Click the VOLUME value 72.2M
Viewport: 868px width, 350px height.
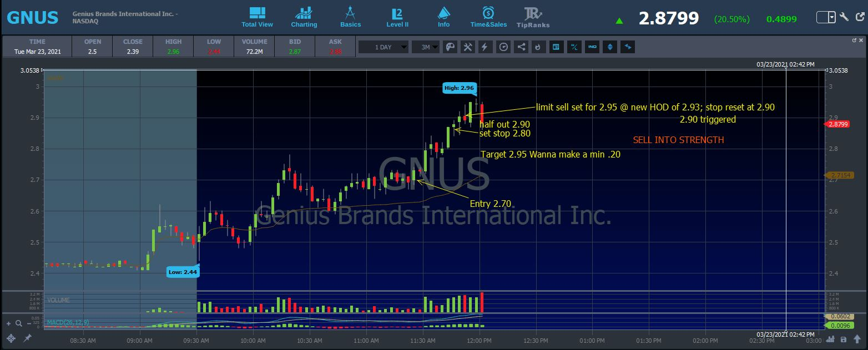(x=255, y=52)
